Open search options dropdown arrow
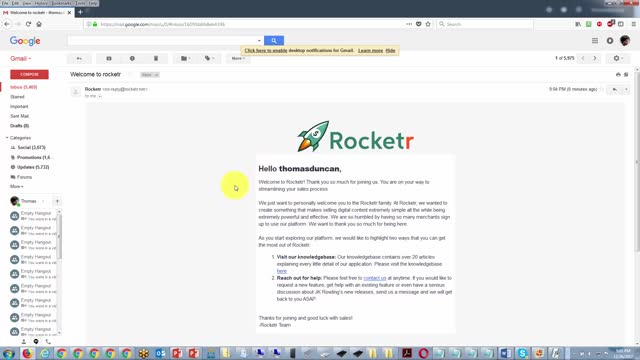Viewport: 640px width, 360px height. [x=259, y=41]
